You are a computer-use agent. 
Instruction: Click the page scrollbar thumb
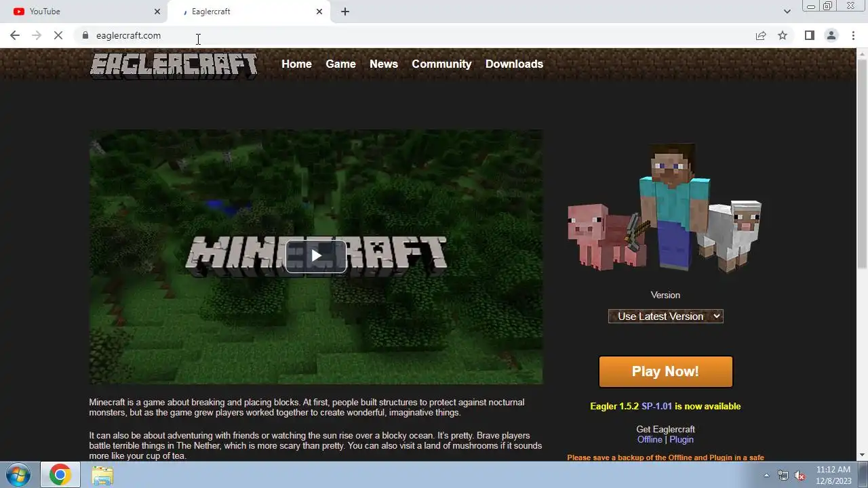862,163
